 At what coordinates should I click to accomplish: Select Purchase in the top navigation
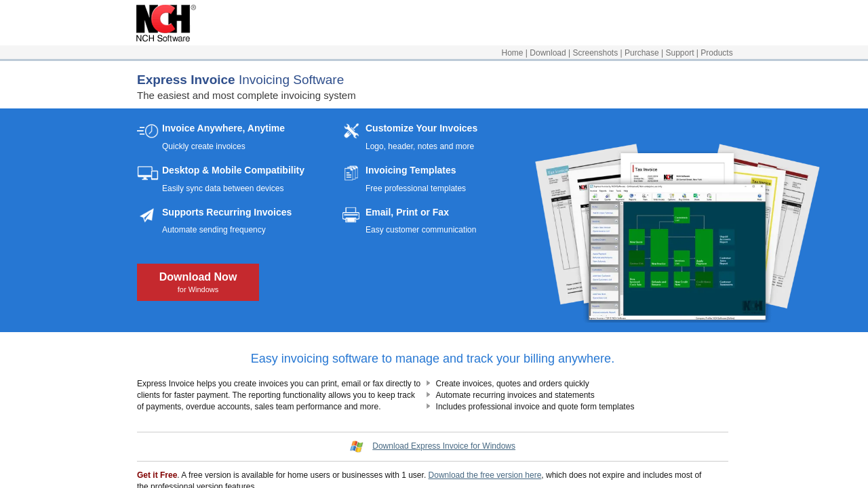[x=642, y=53]
